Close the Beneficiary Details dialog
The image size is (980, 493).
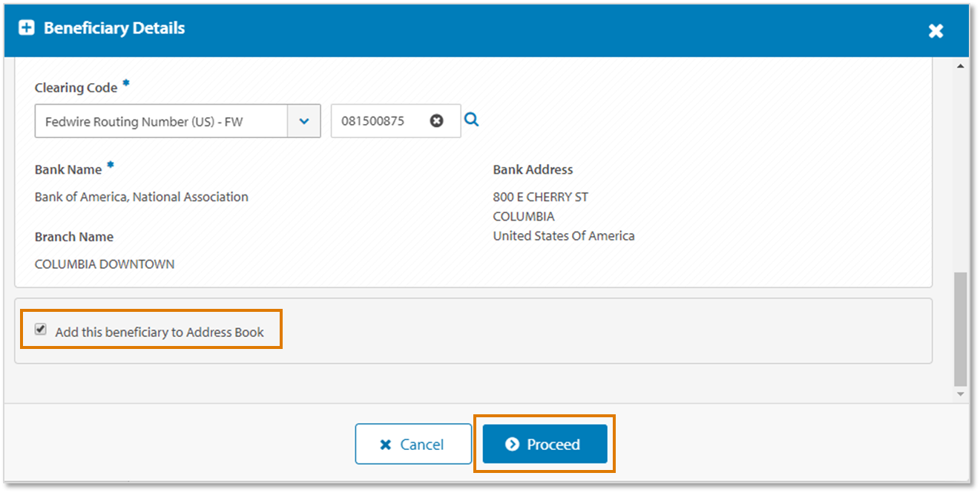tap(935, 30)
